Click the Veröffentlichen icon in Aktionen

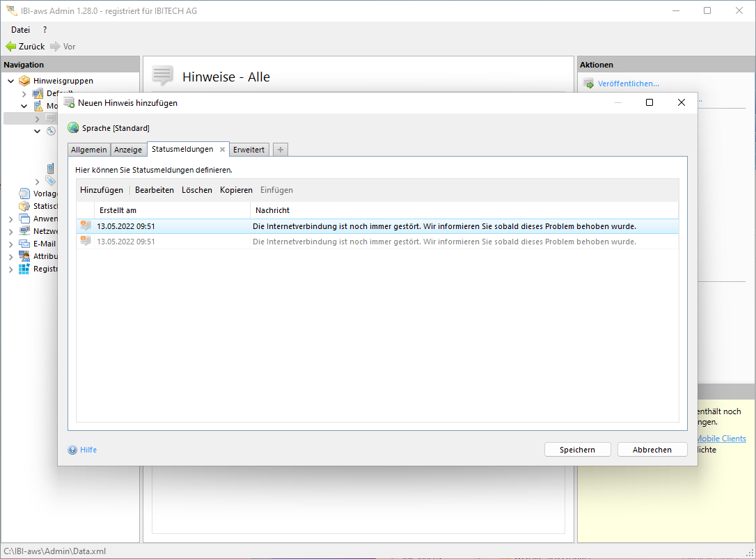click(x=588, y=84)
